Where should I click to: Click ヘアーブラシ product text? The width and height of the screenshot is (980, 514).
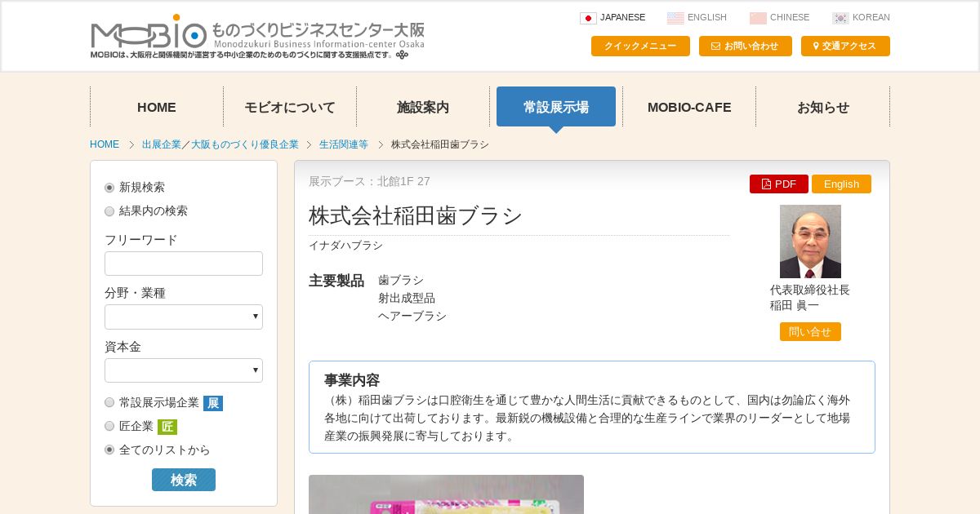pyautogui.click(x=412, y=316)
